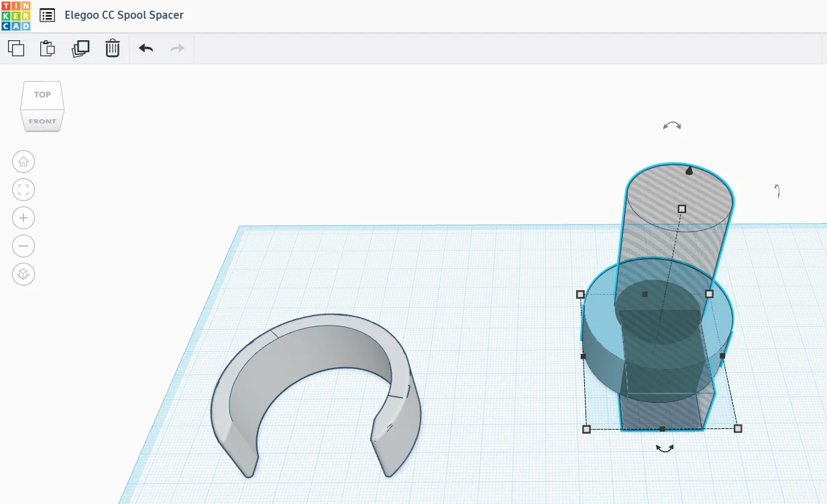
Task: Open the designs list icon
Action: click(47, 15)
